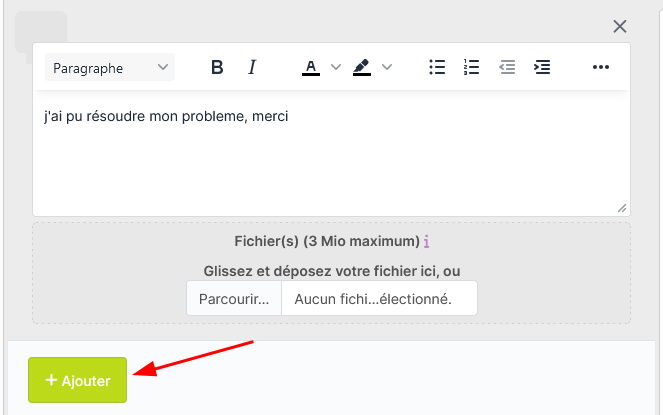Decrease the paragraph indent
663x415 pixels.
click(x=507, y=67)
